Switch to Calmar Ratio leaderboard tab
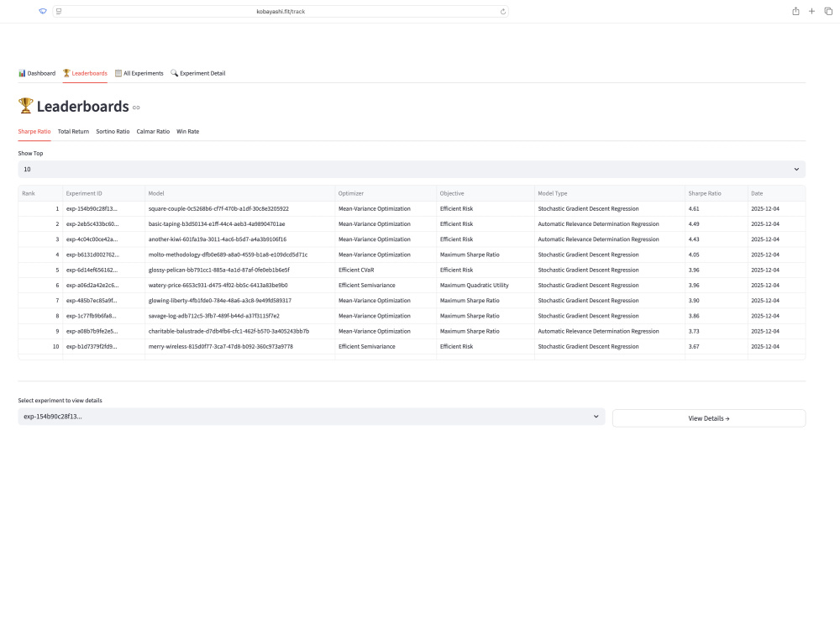The image size is (840, 630). click(x=153, y=131)
